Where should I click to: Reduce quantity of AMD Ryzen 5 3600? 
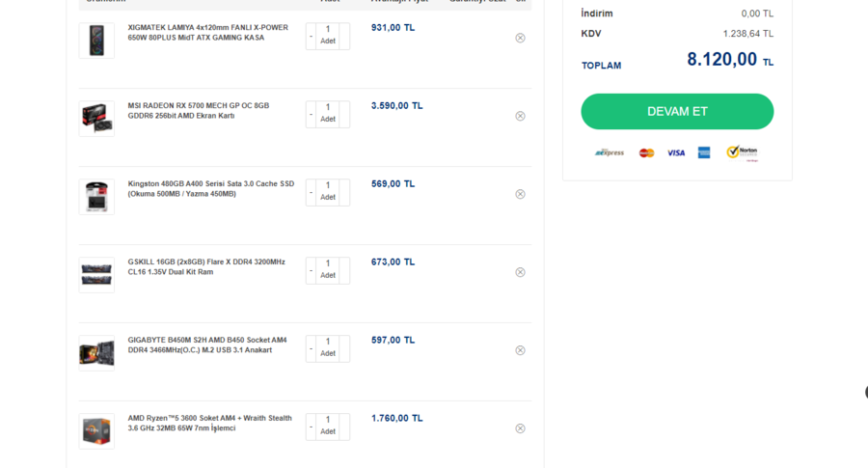(311, 427)
